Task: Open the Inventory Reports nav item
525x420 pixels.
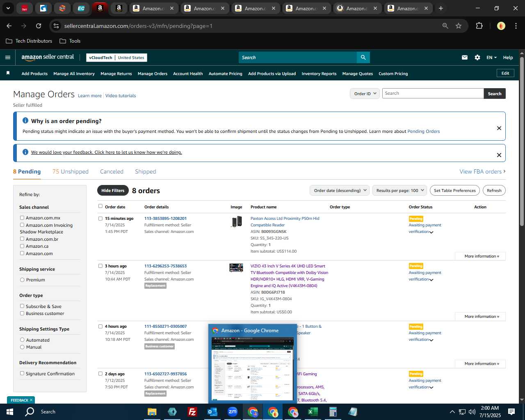Action: click(319, 73)
